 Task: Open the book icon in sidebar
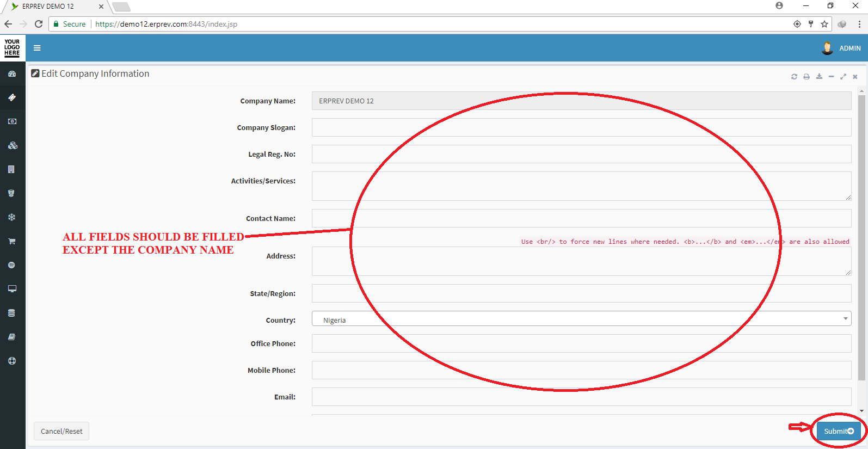pos(11,337)
